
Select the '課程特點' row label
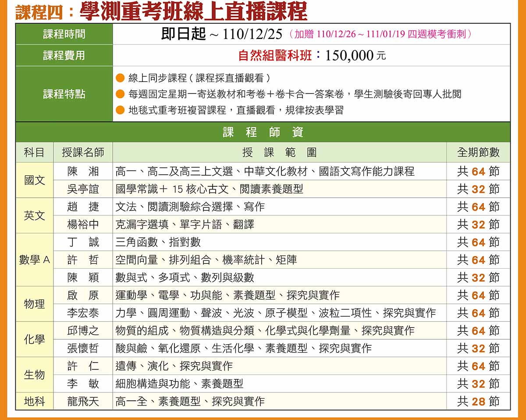pyautogui.click(x=64, y=94)
